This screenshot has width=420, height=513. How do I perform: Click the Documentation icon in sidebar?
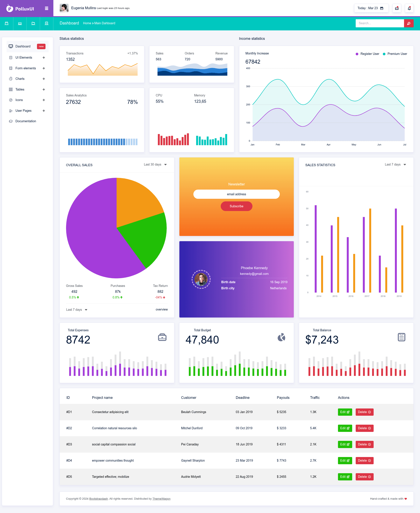tap(11, 121)
